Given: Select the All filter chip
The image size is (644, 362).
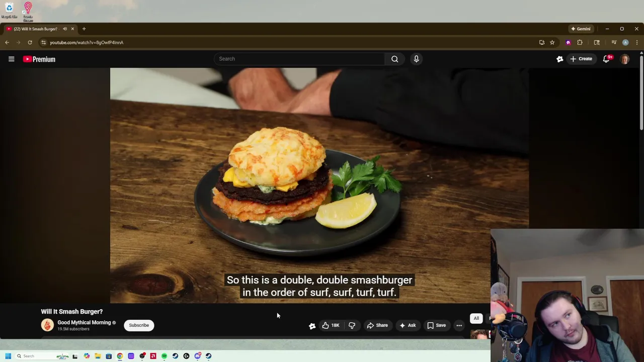Looking at the screenshot, I should (x=476, y=318).
